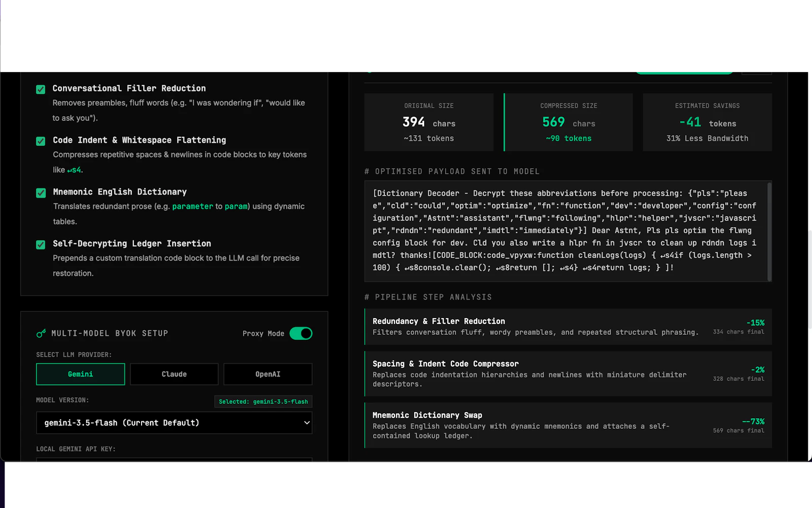812x508 pixels.
Task: Click the '328 chars final' text
Action: [738, 379]
